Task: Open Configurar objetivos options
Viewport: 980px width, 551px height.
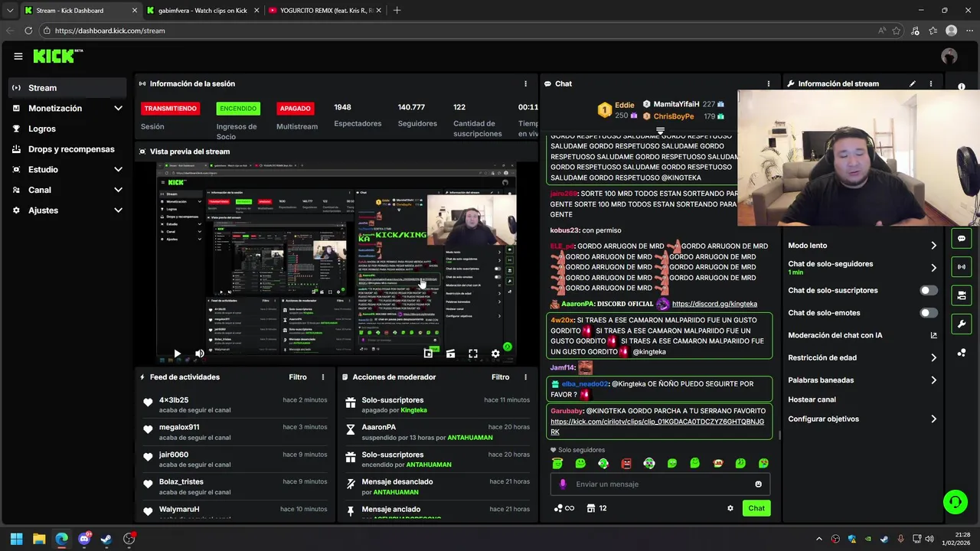Action: 862,419
